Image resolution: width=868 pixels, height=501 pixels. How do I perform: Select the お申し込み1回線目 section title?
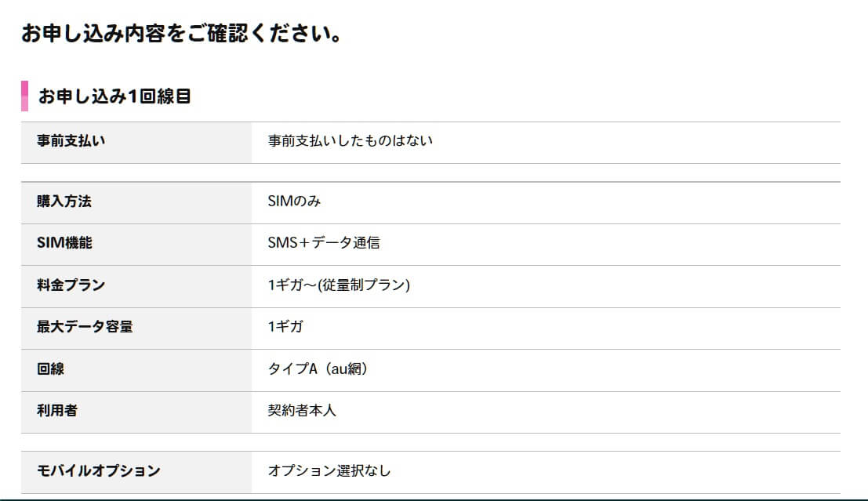point(114,96)
